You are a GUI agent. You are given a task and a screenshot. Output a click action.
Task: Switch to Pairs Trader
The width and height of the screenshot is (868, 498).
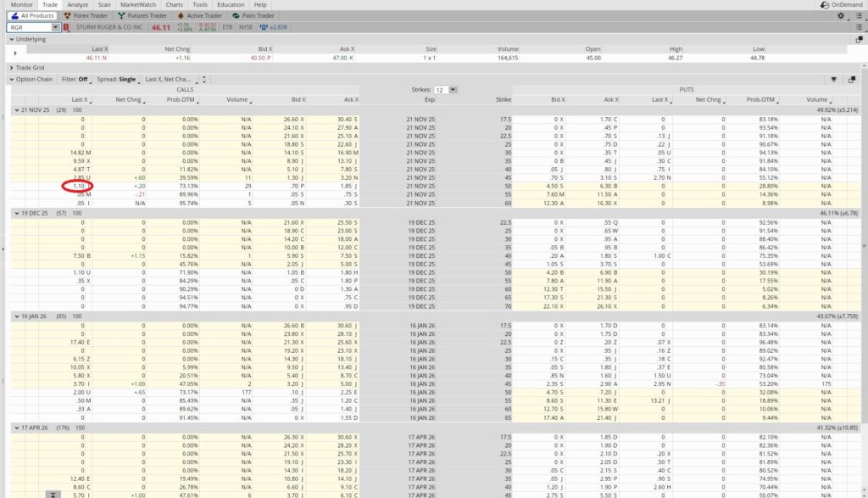[x=253, y=15]
